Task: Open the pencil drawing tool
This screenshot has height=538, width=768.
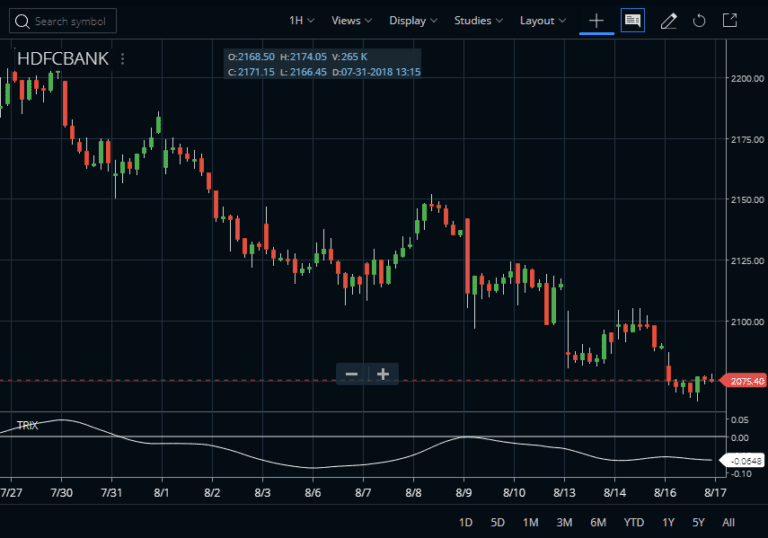Action: 668,21
